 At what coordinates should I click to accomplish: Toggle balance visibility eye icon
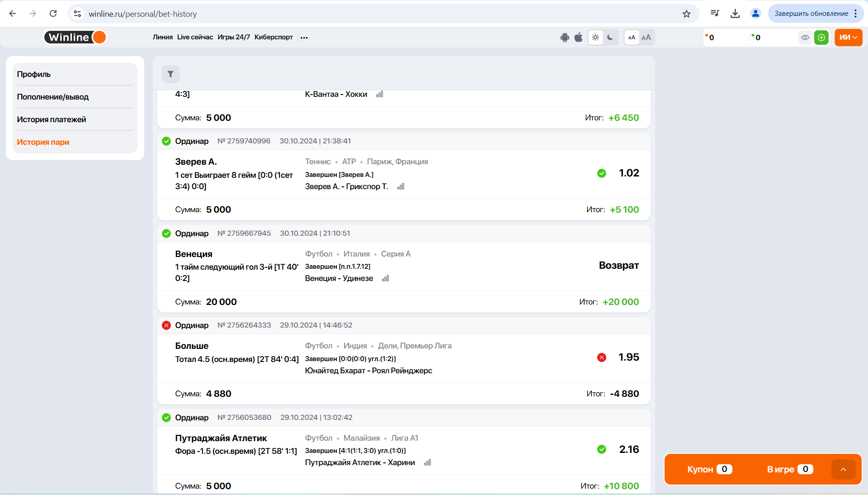805,38
